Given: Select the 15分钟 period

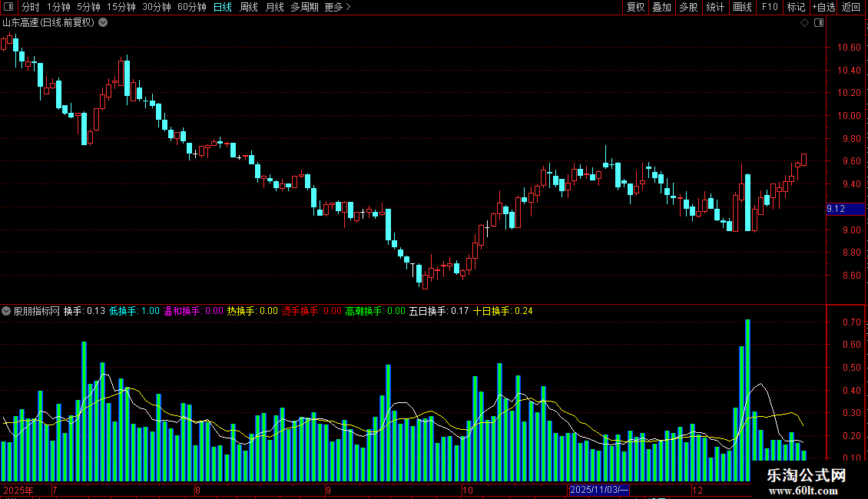Looking at the screenshot, I should [x=121, y=7].
